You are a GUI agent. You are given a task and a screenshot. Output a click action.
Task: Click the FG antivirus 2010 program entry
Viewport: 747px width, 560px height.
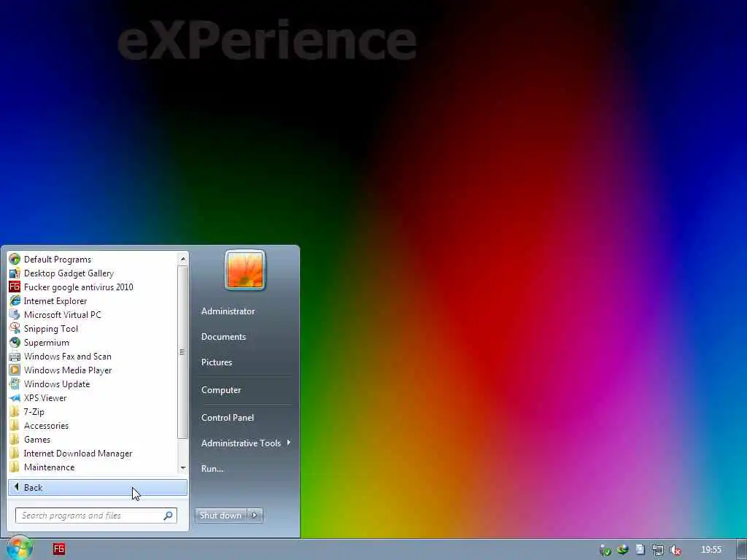[x=93, y=287]
